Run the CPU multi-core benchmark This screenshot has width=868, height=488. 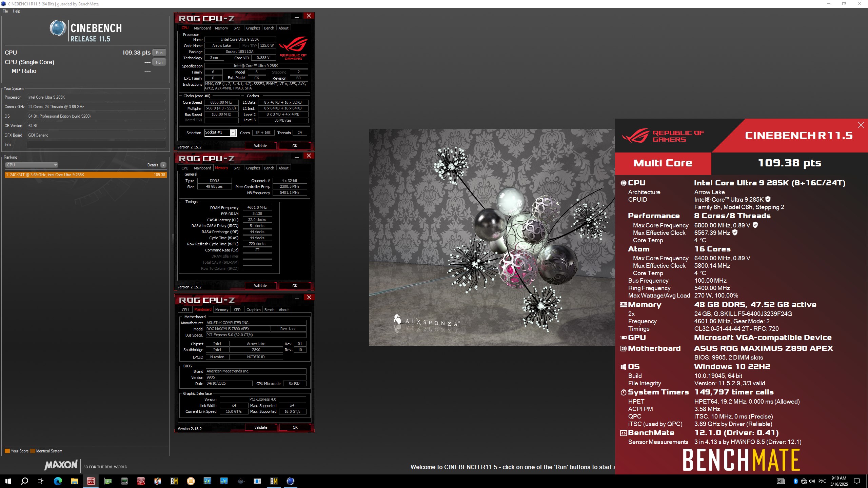(159, 53)
